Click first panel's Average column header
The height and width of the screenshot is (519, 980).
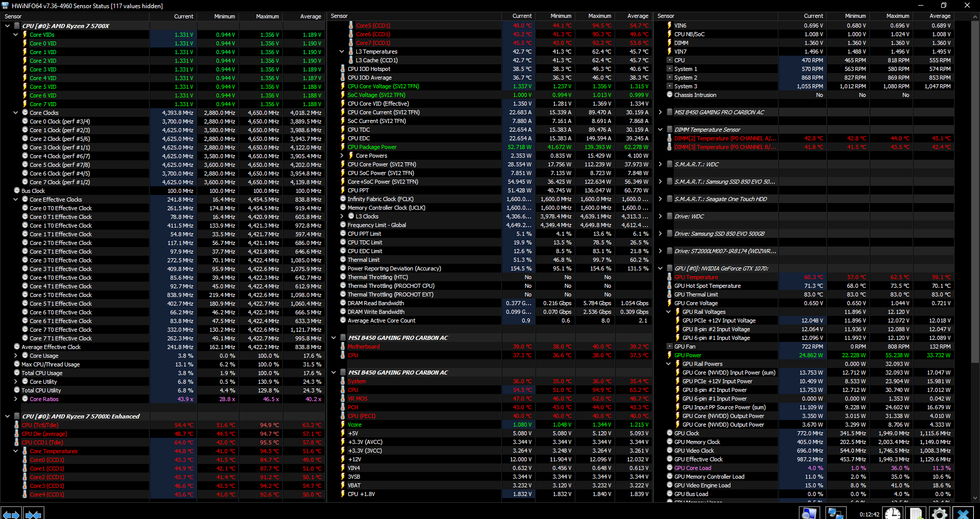304,16
